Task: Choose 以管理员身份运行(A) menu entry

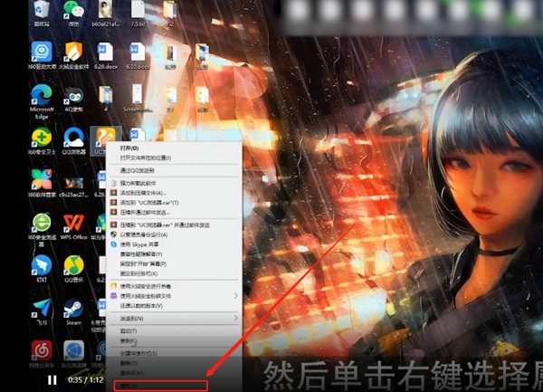Action: [x=174, y=234]
